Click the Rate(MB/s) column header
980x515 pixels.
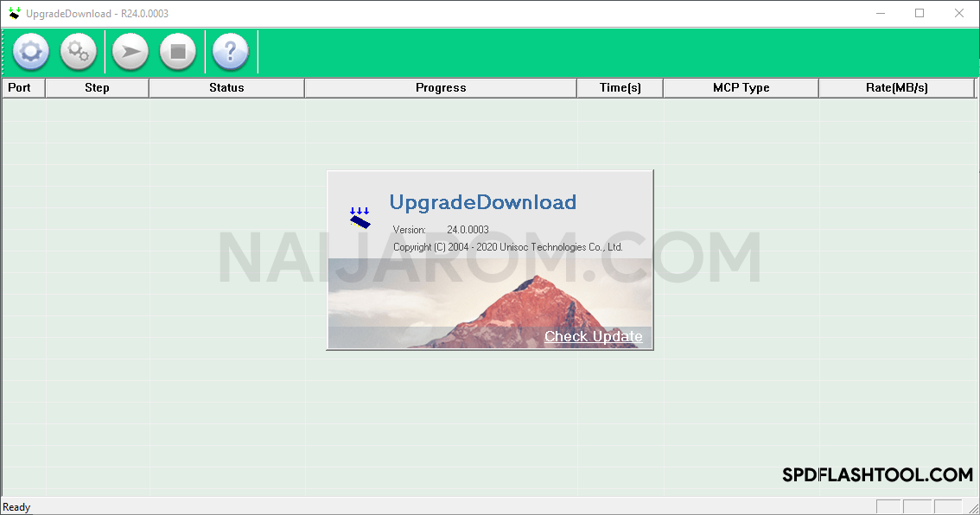point(896,88)
